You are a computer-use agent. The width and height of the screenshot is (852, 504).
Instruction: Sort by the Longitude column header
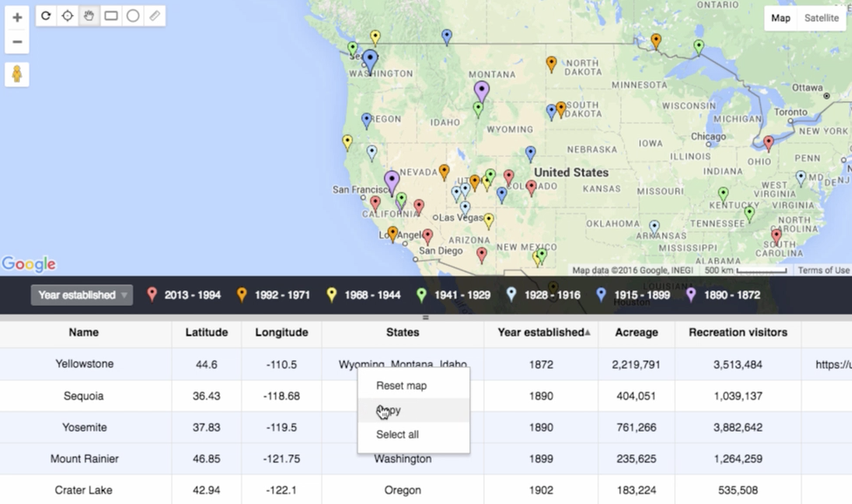(282, 332)
